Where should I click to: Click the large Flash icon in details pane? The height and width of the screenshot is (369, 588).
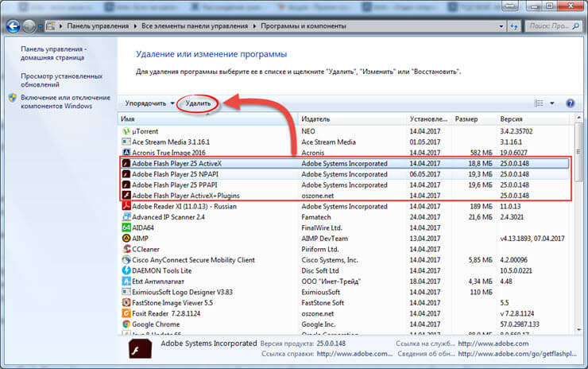pos(141,349)
